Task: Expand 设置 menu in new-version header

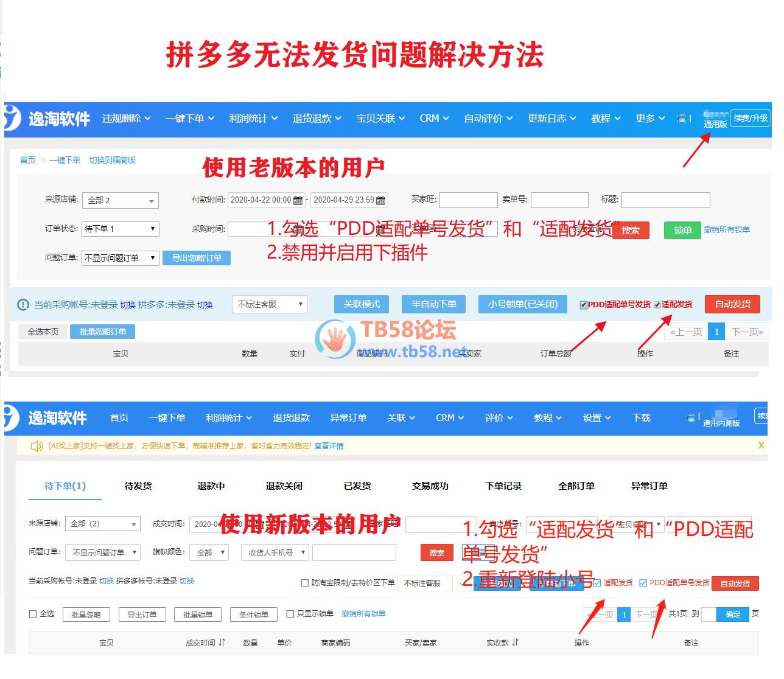Action: pos(597,418)
